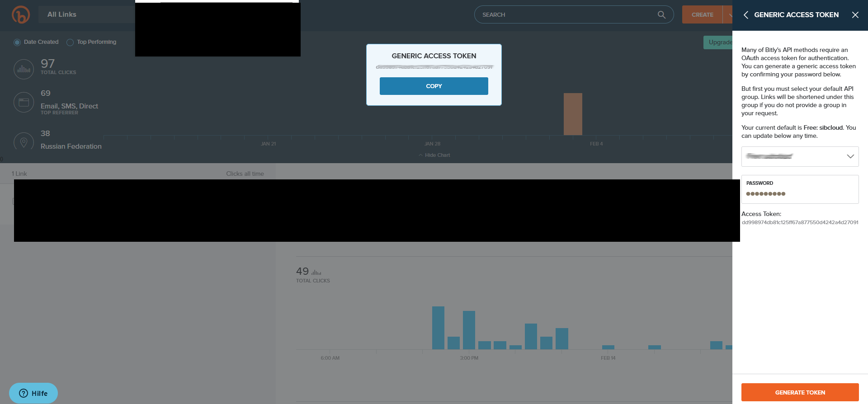Go back with the left chevron icon
The width and height of the screenshot is (868, 404).
pyautogui.click(x=746, y=15)
